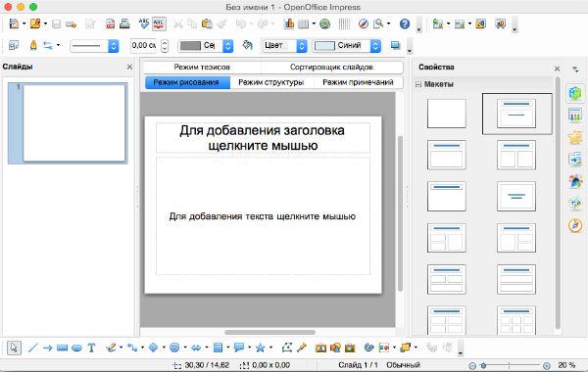Collapse the 'Макеты' section

coord(418,84)
